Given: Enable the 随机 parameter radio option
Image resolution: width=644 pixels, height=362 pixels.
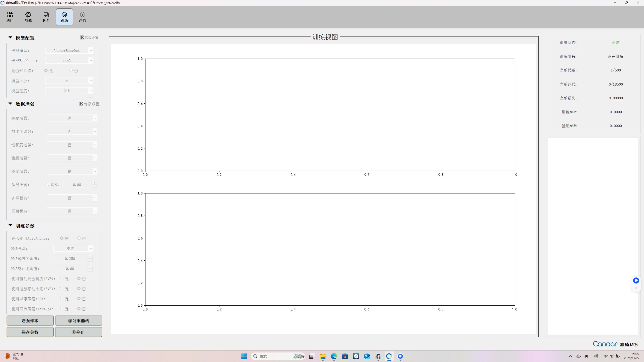Looking at the screenshot, I should point(48,184).
